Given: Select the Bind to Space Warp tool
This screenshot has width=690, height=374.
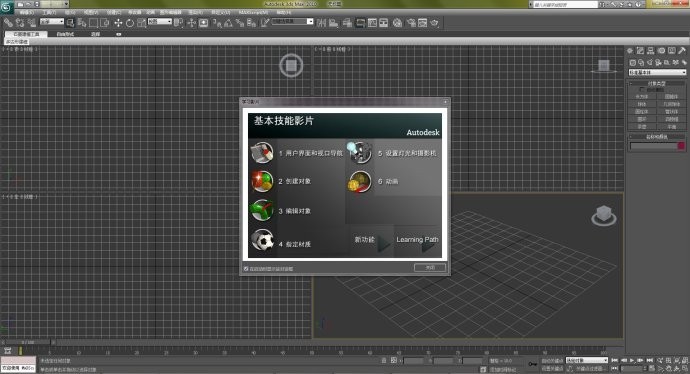Looking at the screenshot, I should (x=32, y=23).
